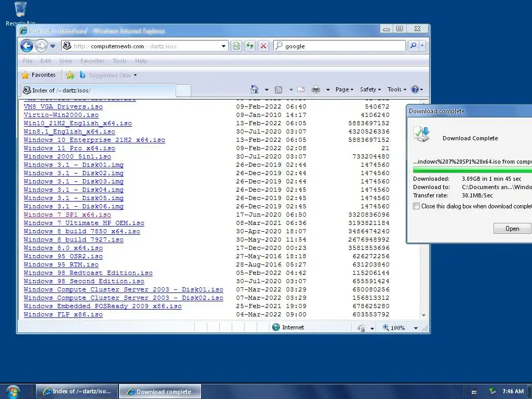Open the recent pages dropdown arrow
Screen dimensions: 532x399
point(52,46)
